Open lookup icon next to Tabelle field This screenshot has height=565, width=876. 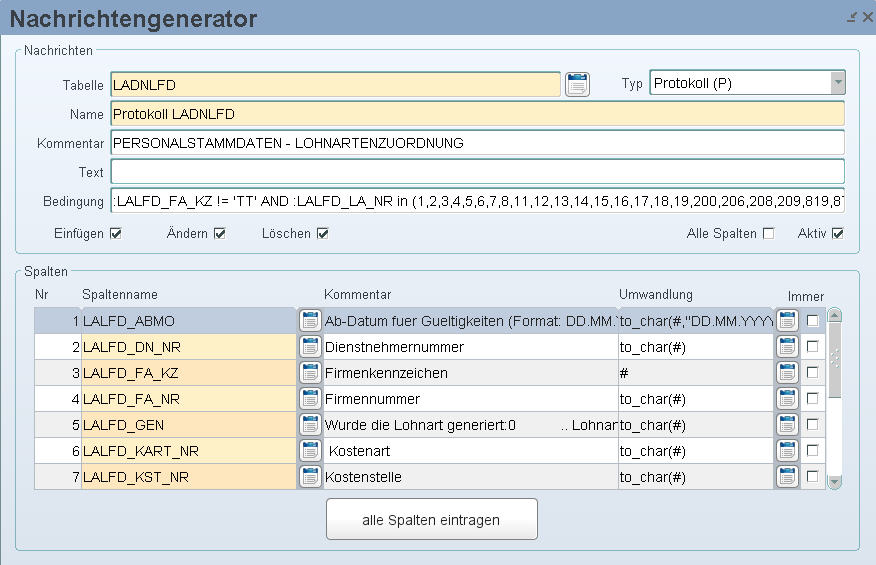(x=577, y=84)
